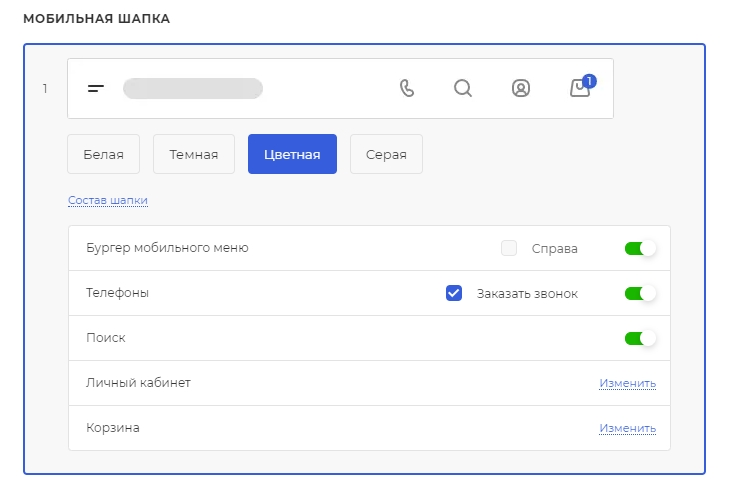The image size is (732, 497).
Task: Click the search magnifier icon in preview
Action: click(x=463, y=88)
